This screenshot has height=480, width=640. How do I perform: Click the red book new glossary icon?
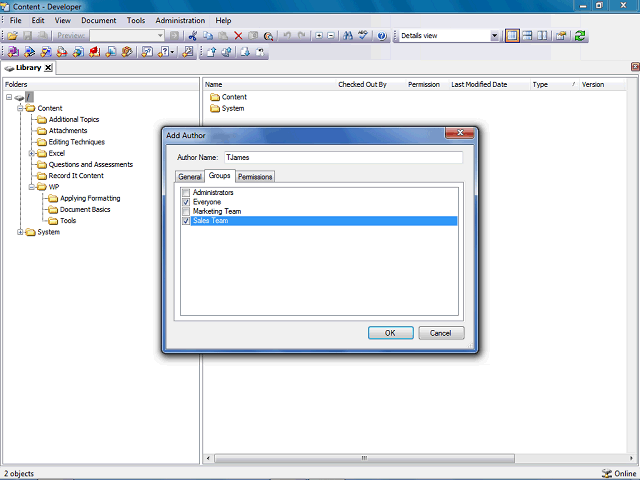click(x=95, y=52)
